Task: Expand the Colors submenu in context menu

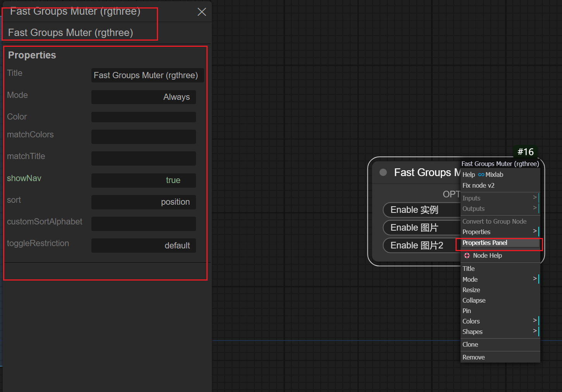Action: [500, 321]
